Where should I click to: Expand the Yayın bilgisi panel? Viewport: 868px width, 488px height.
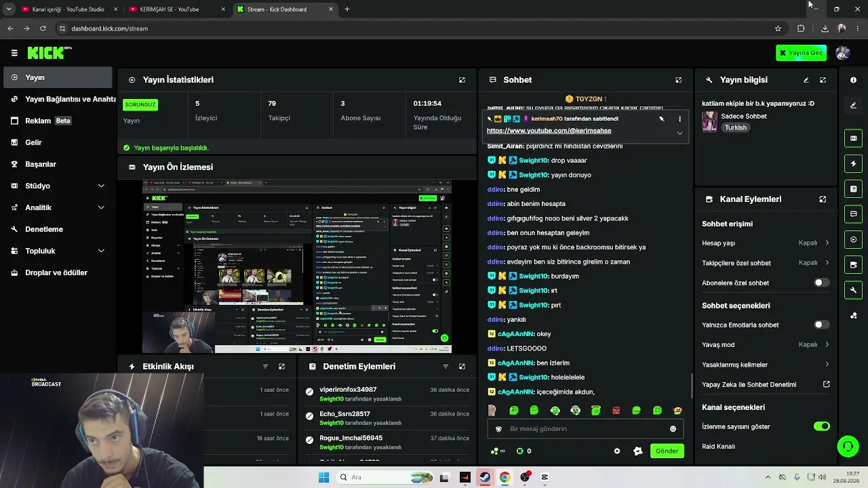coord(823,80)
